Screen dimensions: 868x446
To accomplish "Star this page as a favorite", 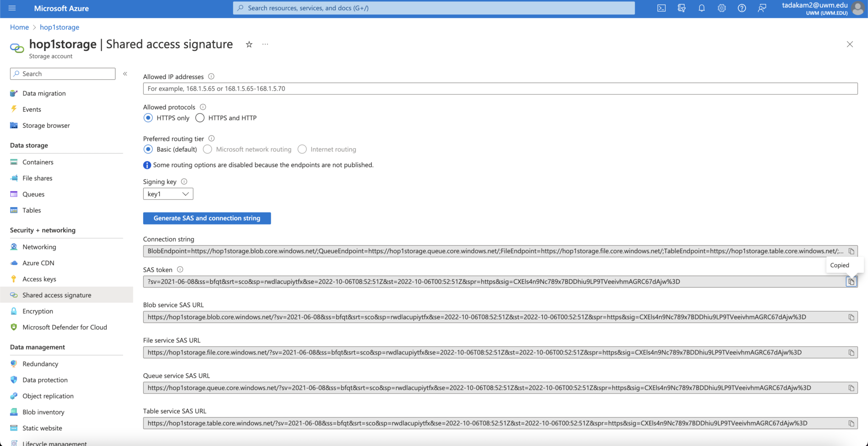I will pos(249,44).
